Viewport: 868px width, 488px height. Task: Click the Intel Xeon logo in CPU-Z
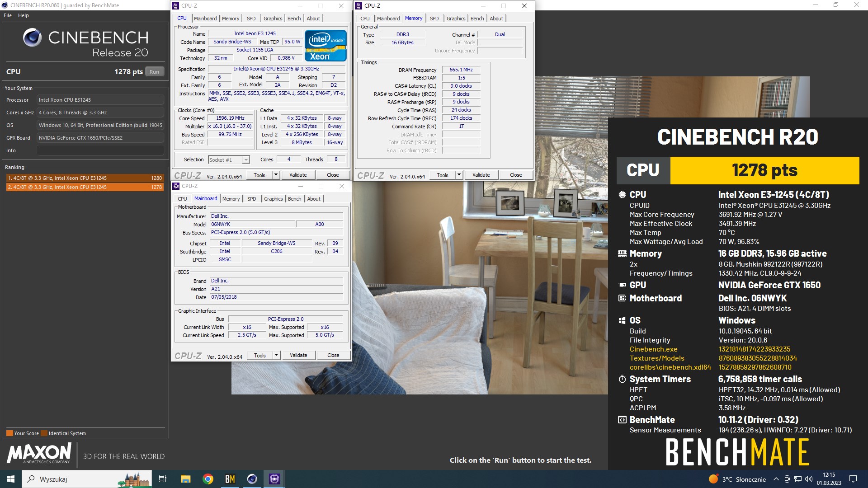(x=325, y=46)
